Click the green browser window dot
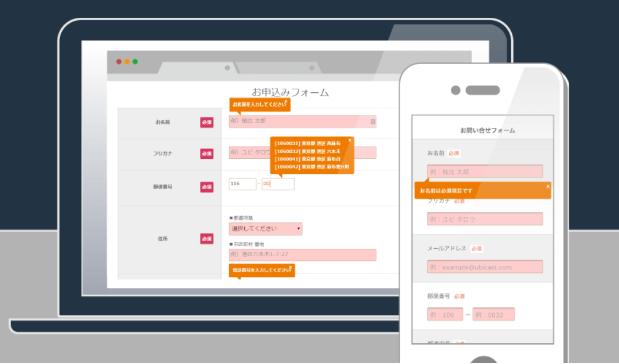 click(x=135, y=61)
